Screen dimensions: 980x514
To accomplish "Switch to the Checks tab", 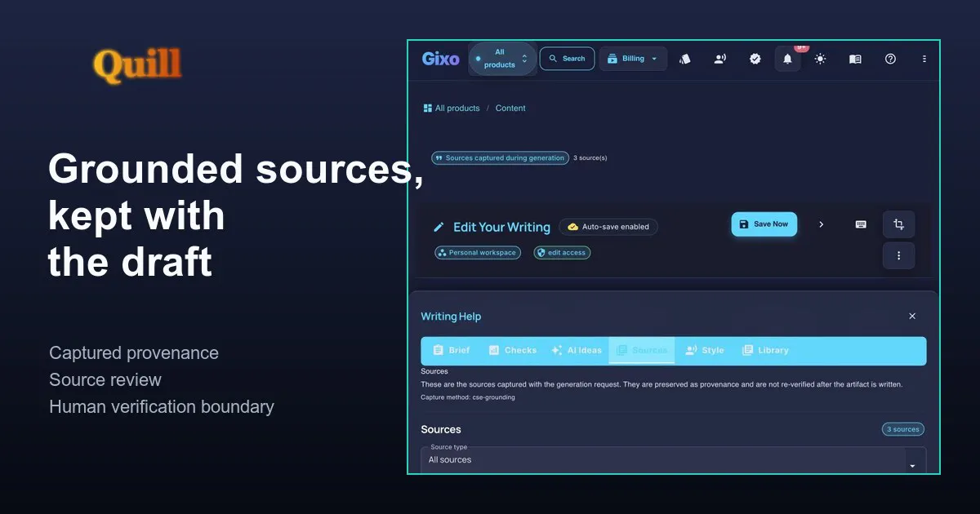I will [513, 350].
